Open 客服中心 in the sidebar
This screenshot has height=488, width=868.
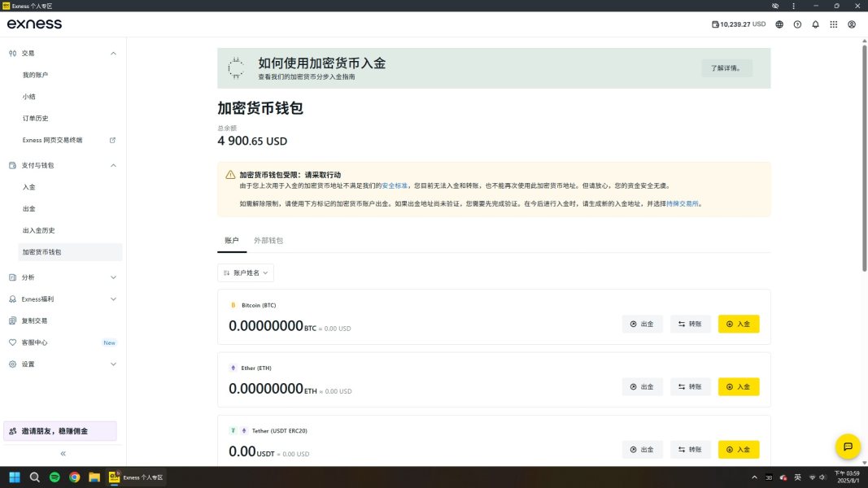[x=34, y=342]
